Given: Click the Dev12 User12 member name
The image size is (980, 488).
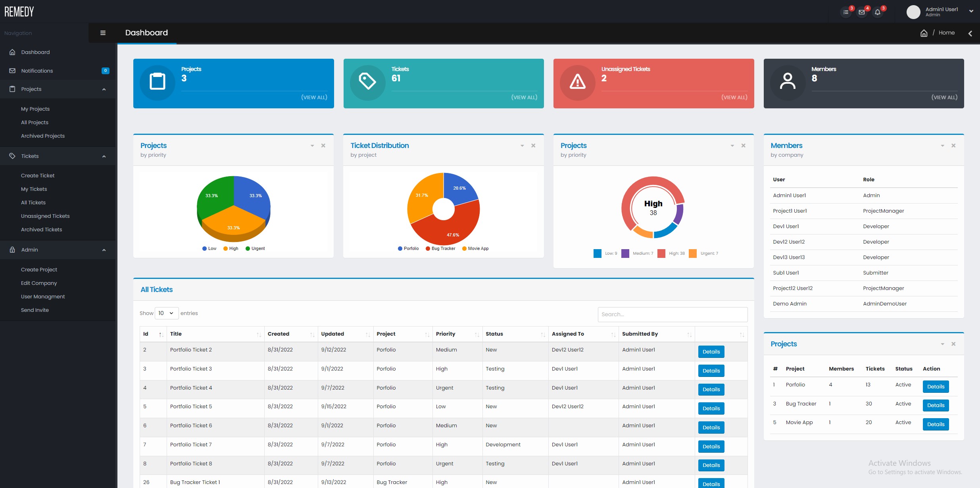Looking at the screenshot, I should coord(789,242).
